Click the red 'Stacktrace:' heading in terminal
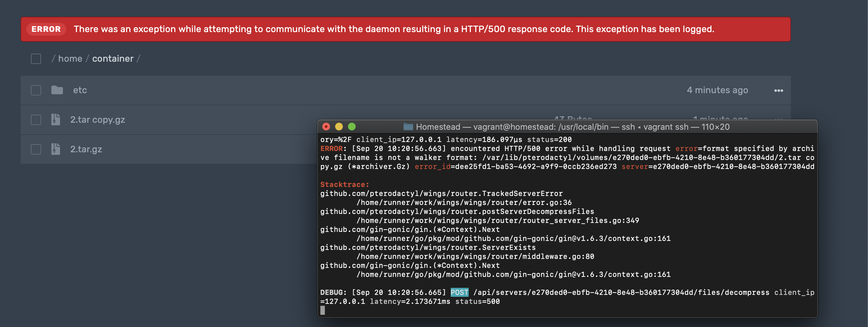The image size is (868, 327). (345, 184)
